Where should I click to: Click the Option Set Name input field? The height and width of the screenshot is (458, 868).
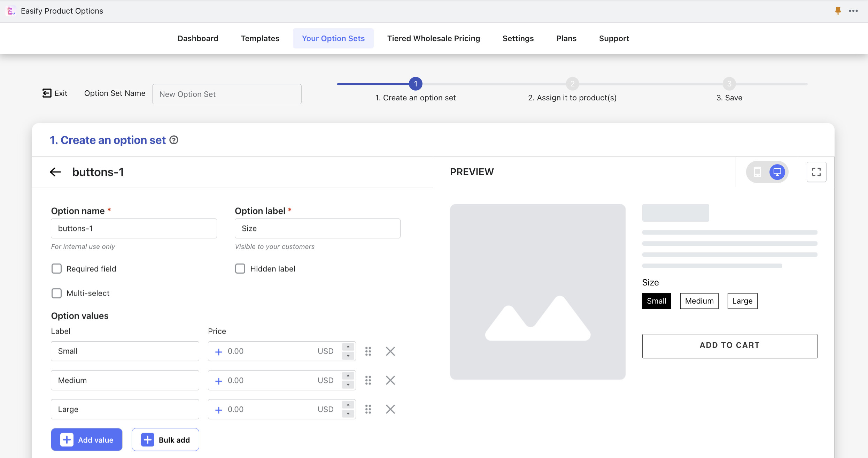pos(227,94)
